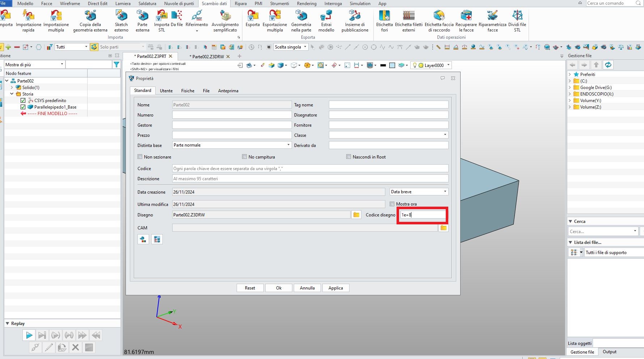
Task: Browse for drawing file folder icon
Action: coord(356,215)
